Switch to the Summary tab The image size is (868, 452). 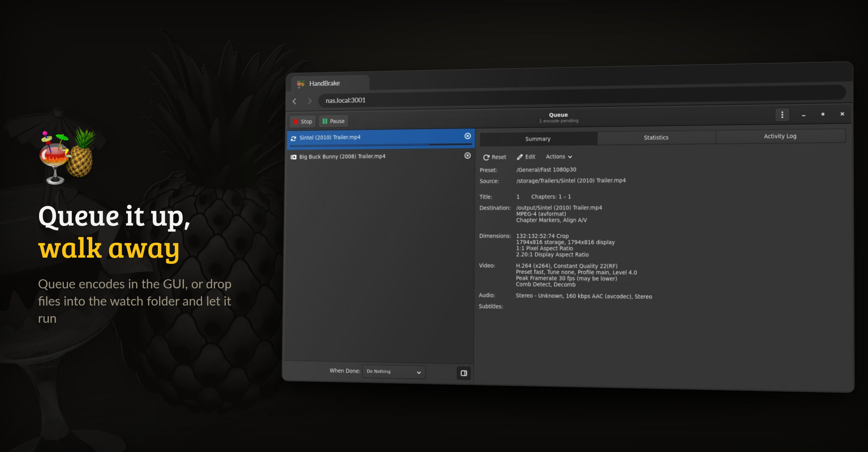coord(538,139)
